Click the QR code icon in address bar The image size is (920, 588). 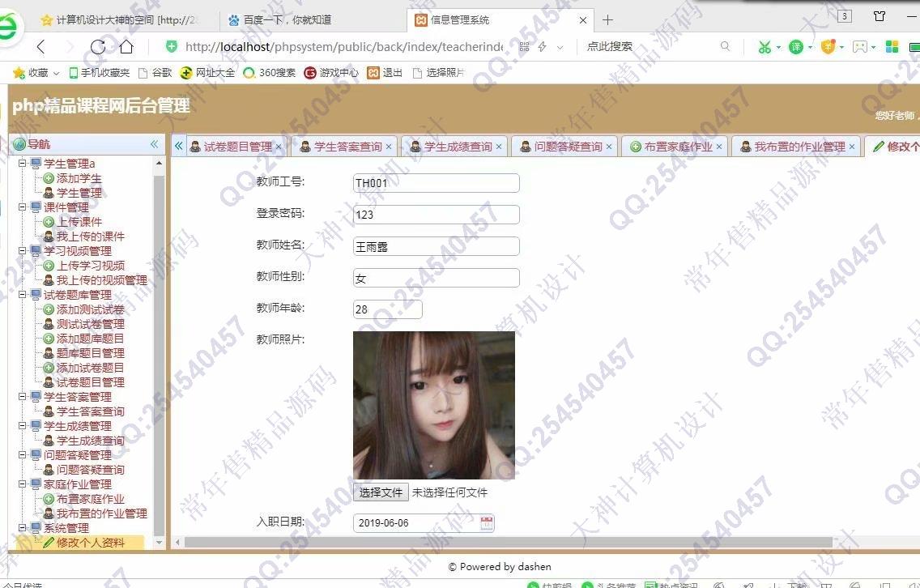coord(524,47)
